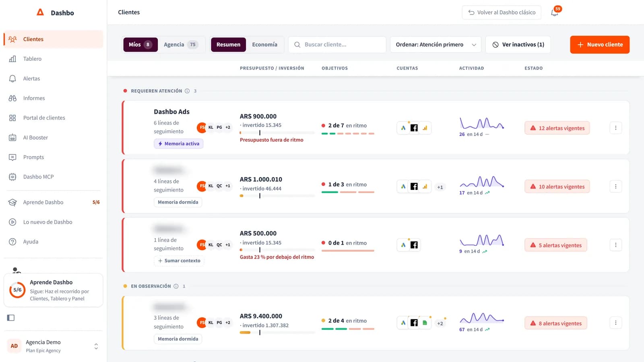Screen dimensions: 644x362
Task: Click the 2 de 7 objectives progress bar
Action: [348, 134]
